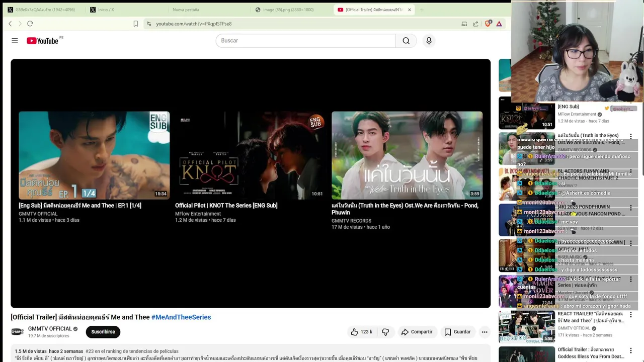Screen dimensions: 644x362
Task: Click in the Buscar search field
Action: [x=305, y=41]
